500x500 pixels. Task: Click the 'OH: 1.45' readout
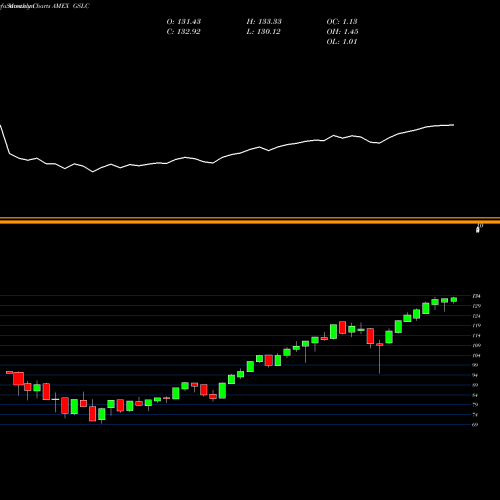click(x=342, y=32)
